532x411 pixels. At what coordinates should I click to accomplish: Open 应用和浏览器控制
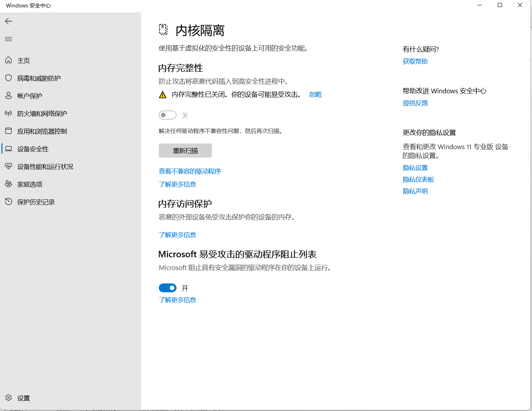42,131
